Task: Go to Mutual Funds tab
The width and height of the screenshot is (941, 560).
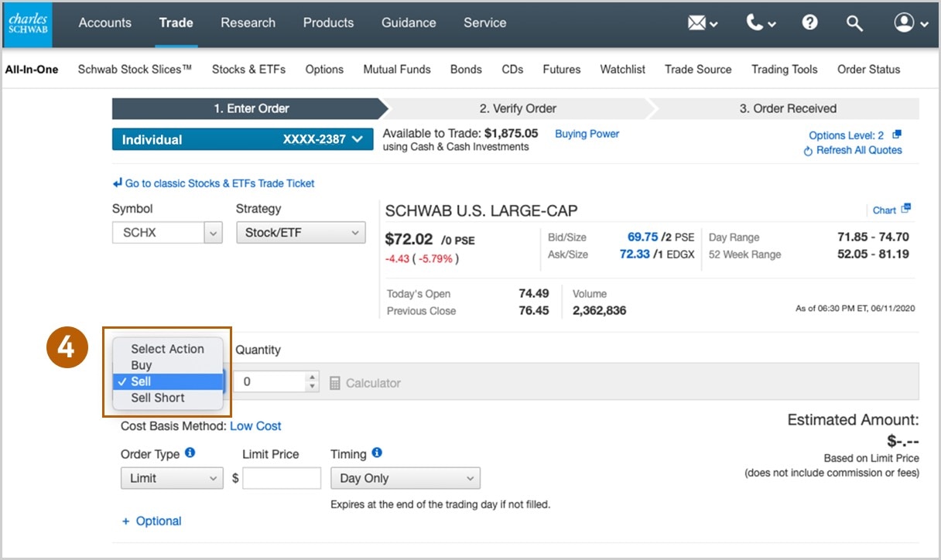Action: pyautogui.click(x=397, y=70)
